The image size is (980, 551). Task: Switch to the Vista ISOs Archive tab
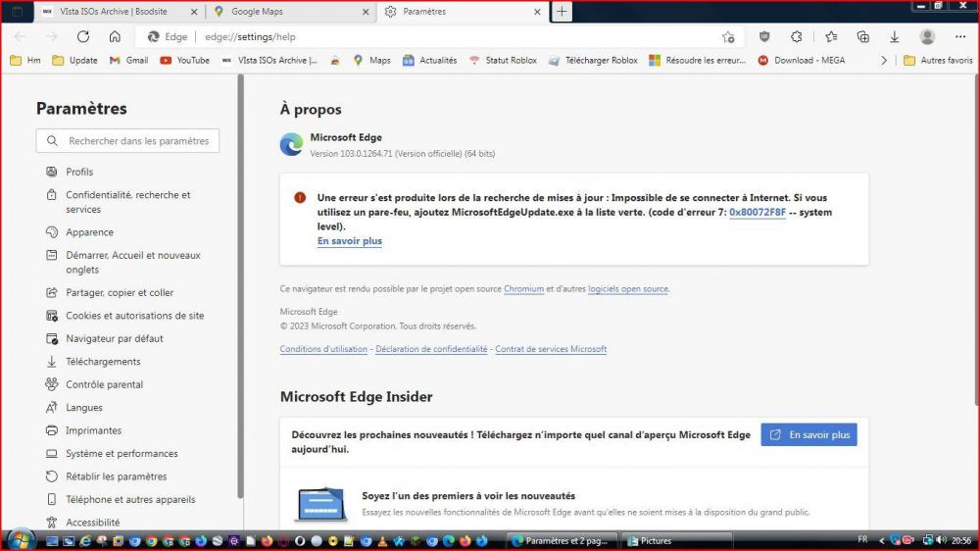click(x=113, y=11)
